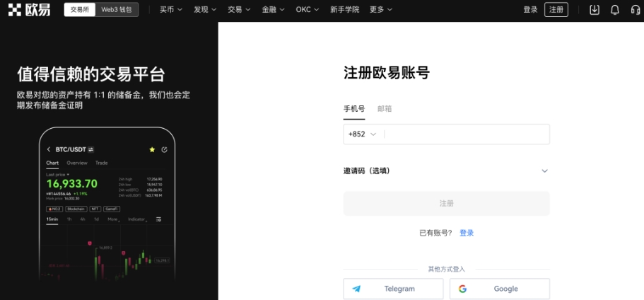Viewport: 644px width, 300px height.
Task: Select Chart tab in phone mockup
Action: pos(52,163)
